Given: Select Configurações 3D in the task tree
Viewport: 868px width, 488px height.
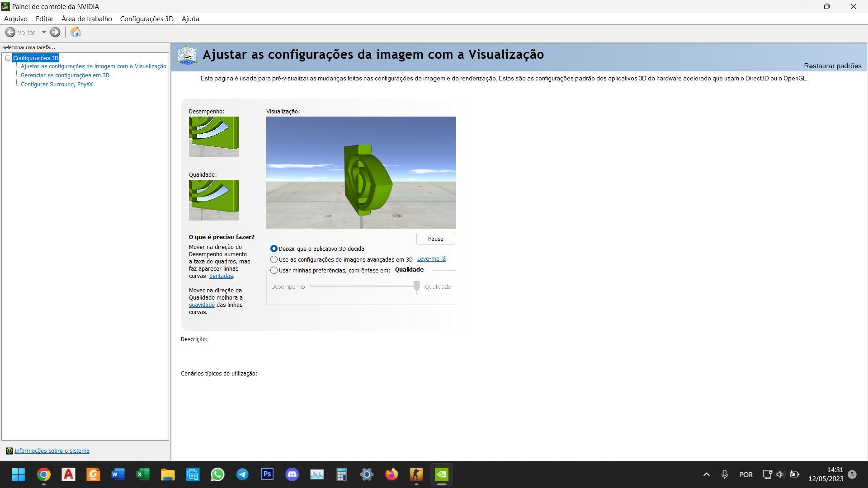Looking at the screenshot, I should 36,58.
